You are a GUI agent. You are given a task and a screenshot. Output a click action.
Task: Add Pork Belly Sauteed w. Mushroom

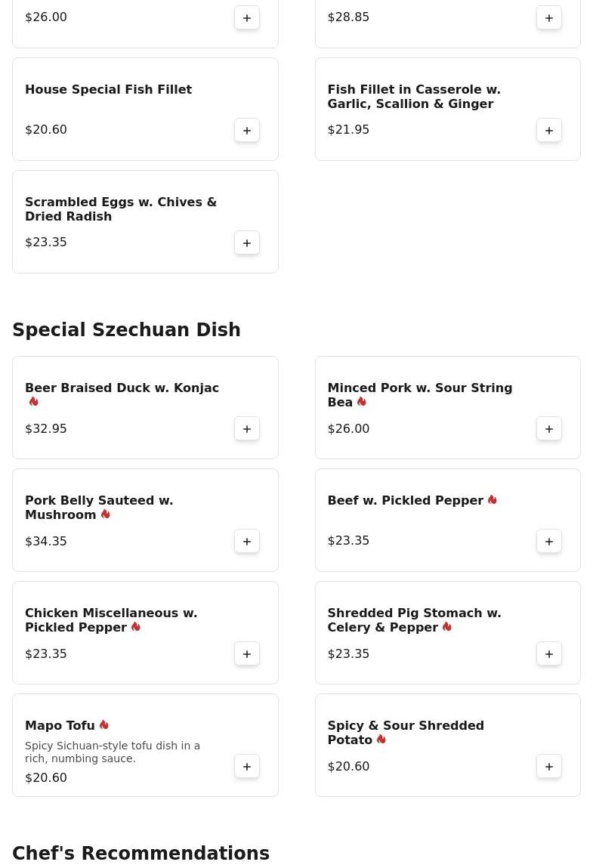click(247, 541)
